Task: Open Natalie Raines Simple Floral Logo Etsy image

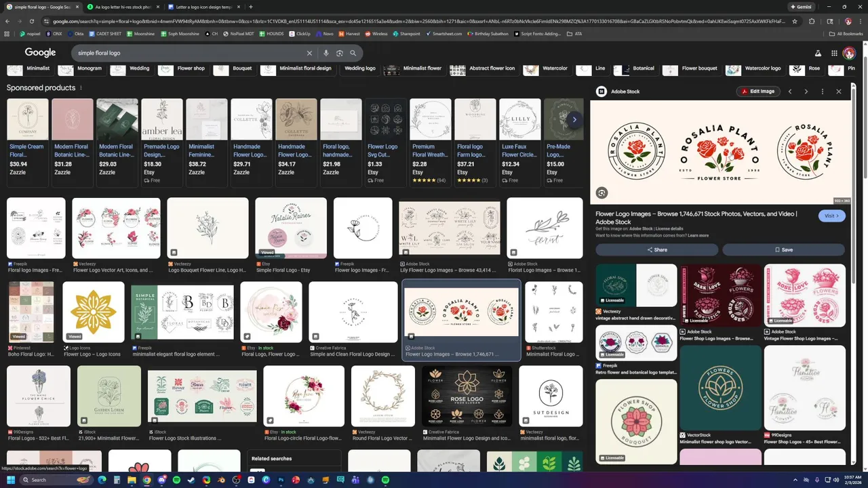Action: click(x=291, y=228)
